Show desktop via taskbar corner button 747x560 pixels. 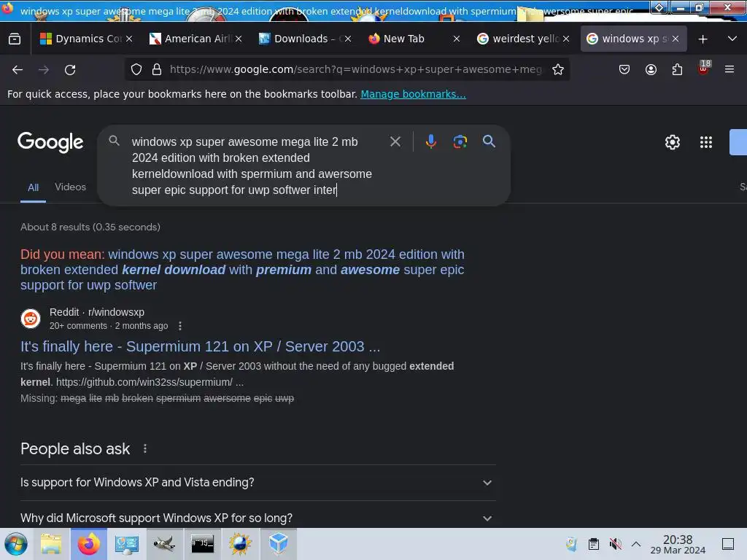[728, 544]
